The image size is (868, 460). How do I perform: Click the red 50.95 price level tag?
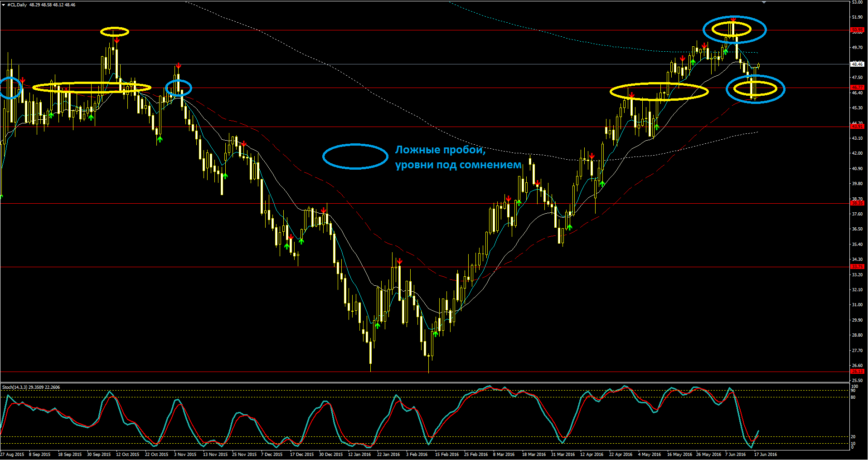coord(857,30)
